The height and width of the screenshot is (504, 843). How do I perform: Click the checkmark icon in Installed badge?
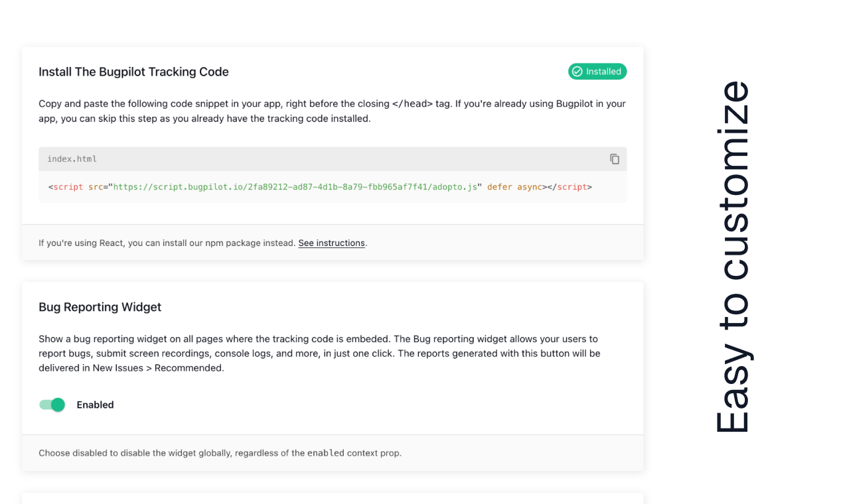(x=577, y=72)
